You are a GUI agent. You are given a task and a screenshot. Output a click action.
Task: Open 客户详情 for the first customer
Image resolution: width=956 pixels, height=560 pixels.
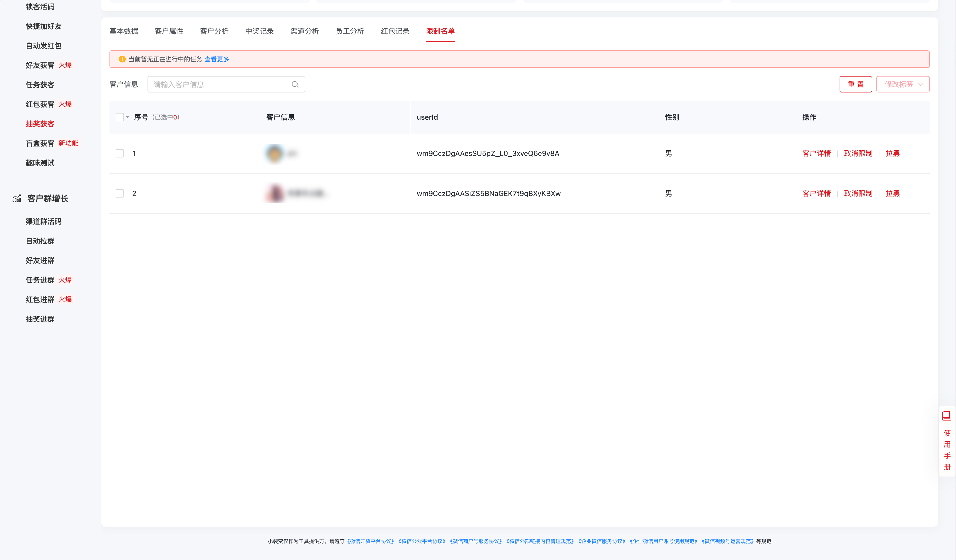pos(816,153)
